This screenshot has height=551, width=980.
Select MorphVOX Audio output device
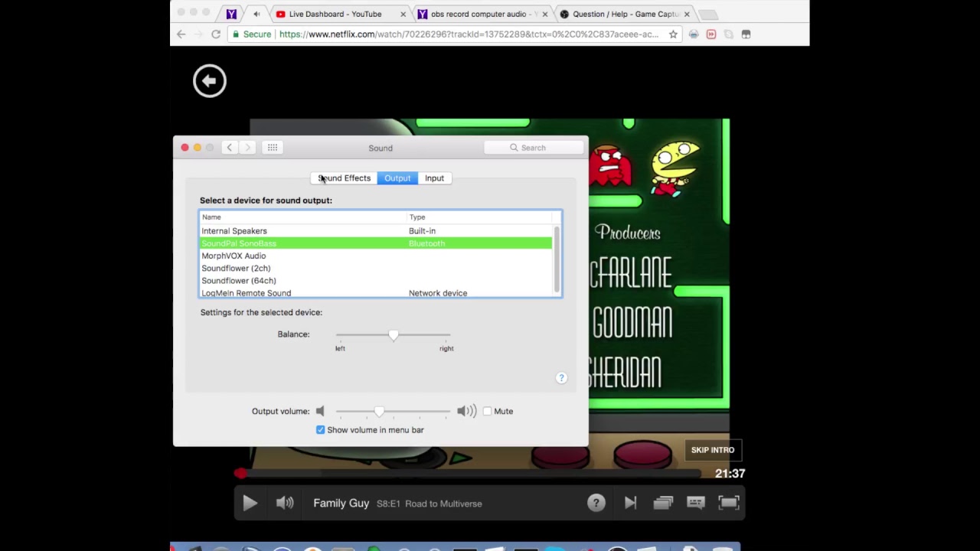pos(376,256)
